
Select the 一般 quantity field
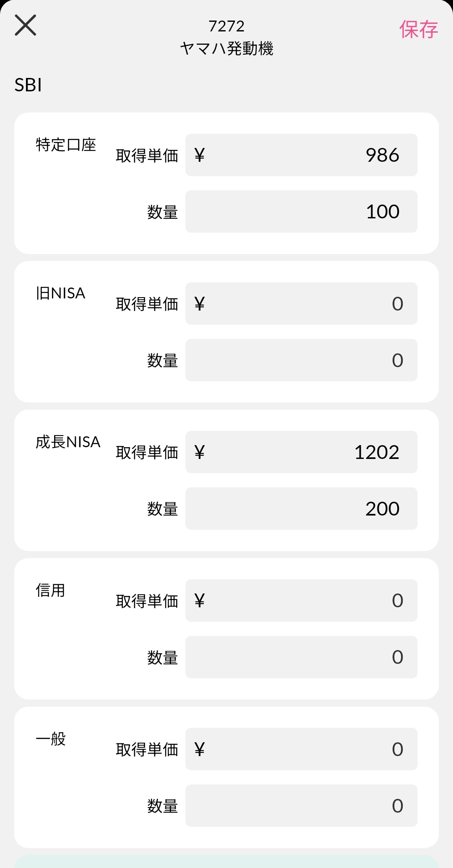coord(301,806)
